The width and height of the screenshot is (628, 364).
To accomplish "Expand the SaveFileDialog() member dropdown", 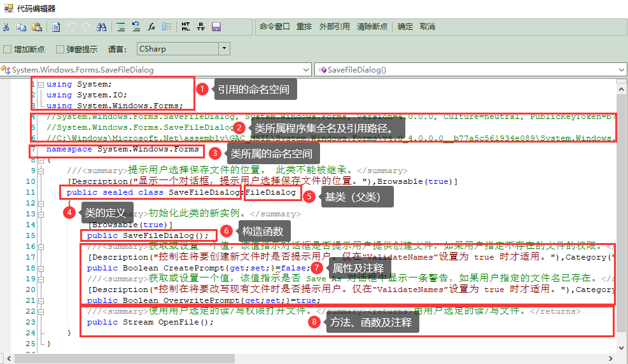I will pos(621,69).
